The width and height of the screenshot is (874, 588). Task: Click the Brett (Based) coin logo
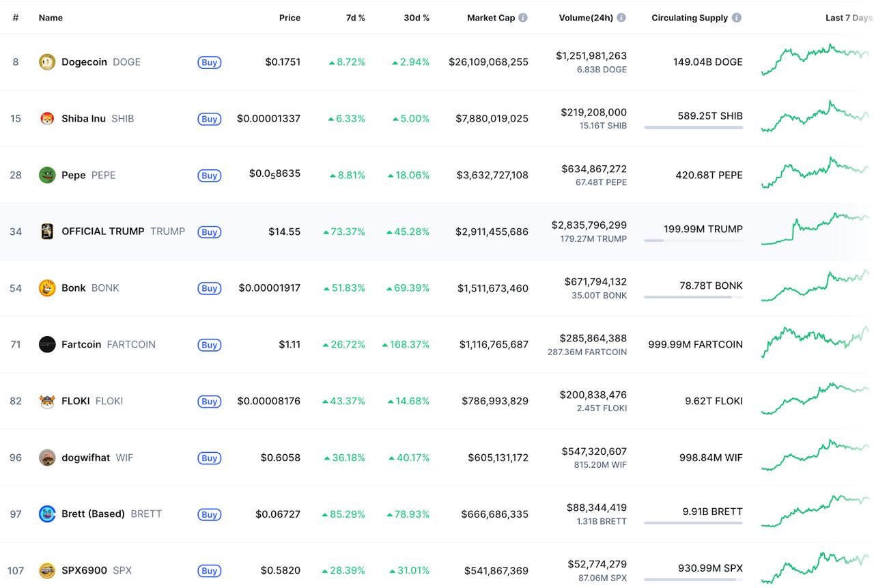tap(47, 514)
